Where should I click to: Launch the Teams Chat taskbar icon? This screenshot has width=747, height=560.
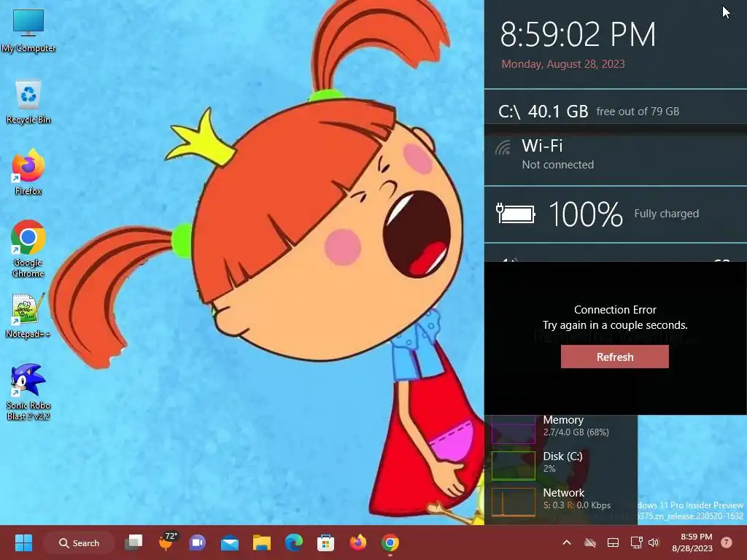pyautogui.click(x=197, y=542)
